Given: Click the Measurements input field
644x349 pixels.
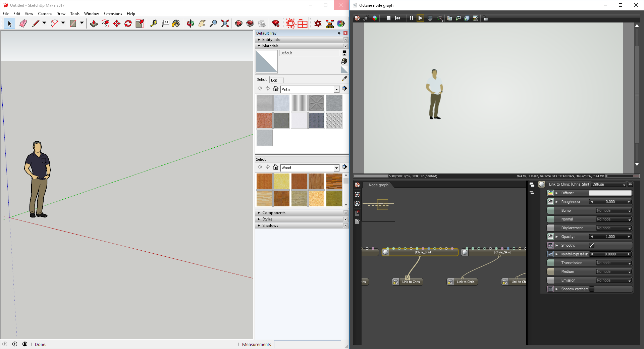Looking at the screenshot, I should 307,344.
